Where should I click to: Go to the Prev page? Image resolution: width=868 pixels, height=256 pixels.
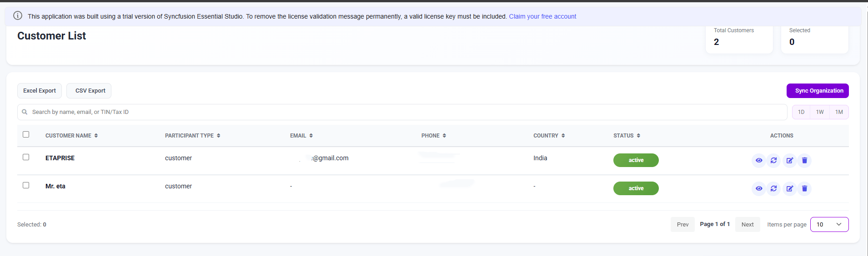pyautogui.click(x=682, y=225)
